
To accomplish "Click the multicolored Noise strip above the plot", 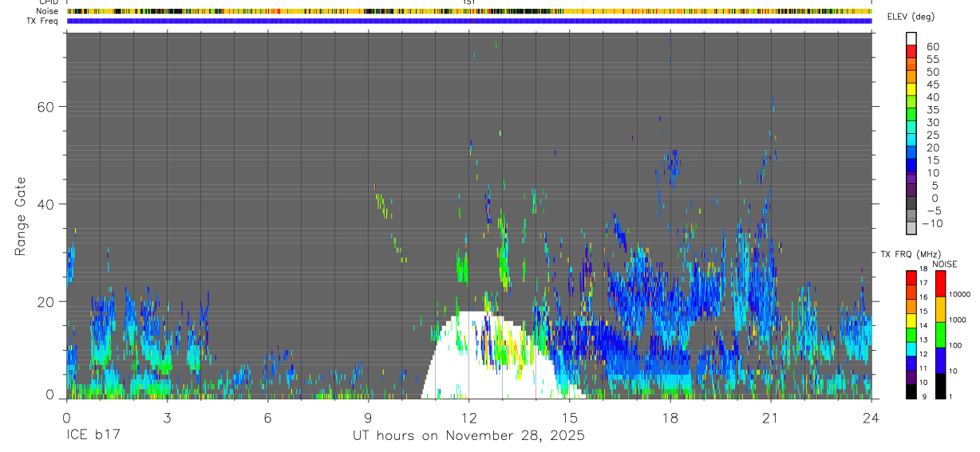I will pos(468,11).
